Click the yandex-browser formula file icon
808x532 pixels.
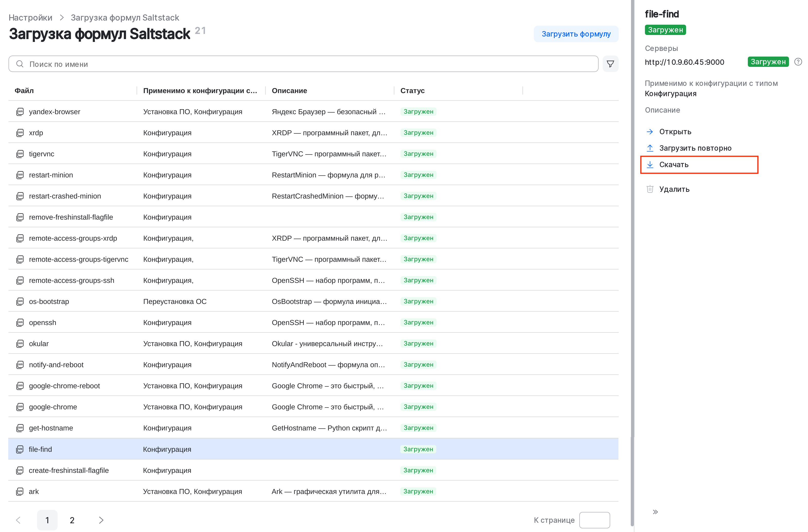pyautogui.click(x=20, y=112)
